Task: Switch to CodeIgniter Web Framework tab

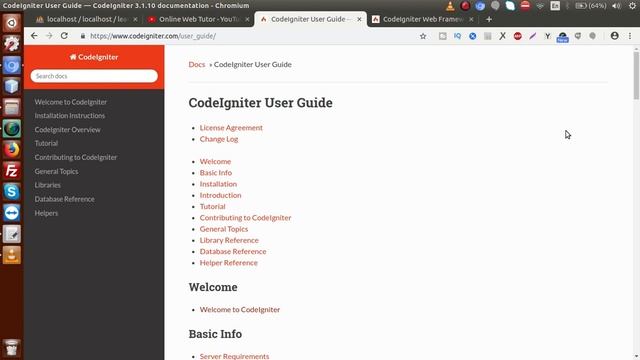Action: (x=422, y=19)
